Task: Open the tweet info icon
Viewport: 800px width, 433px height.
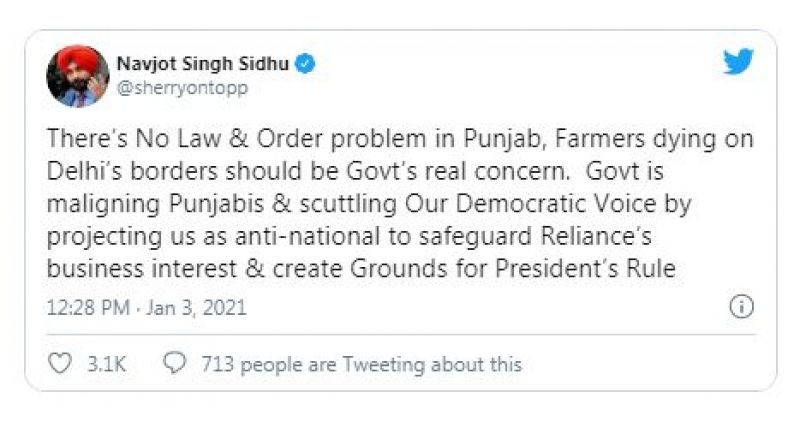Action: point(741,307)
